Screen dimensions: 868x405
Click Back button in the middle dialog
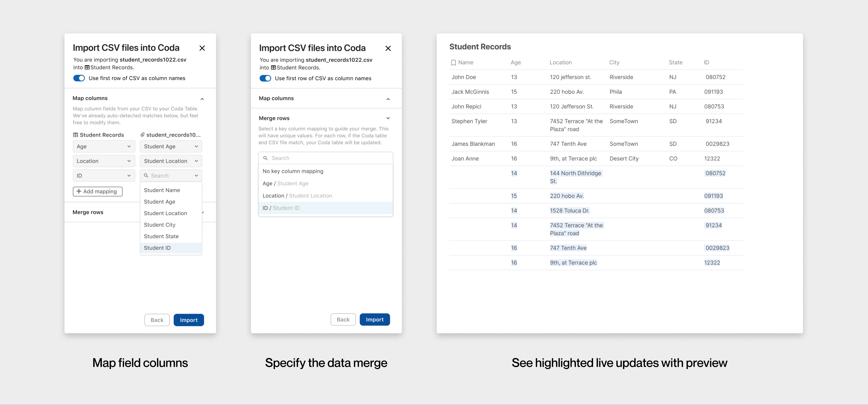click(x=343, y=319)
